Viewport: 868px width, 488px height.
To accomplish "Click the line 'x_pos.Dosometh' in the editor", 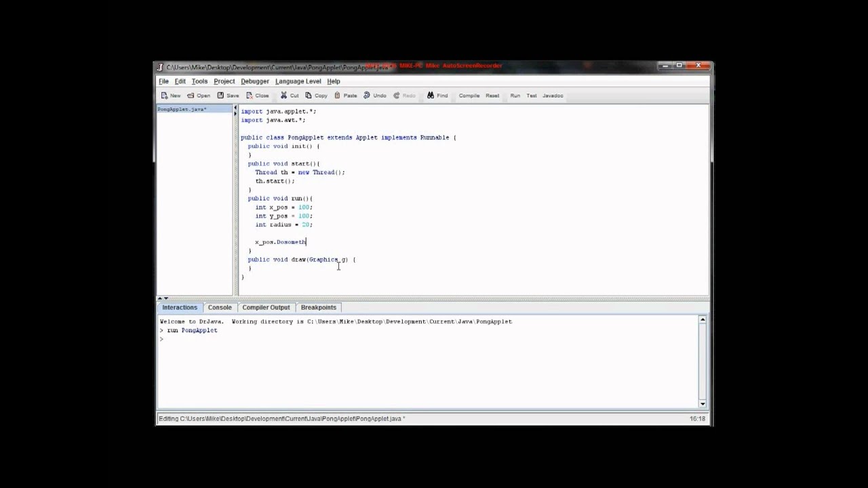I will tap(281, 242).
